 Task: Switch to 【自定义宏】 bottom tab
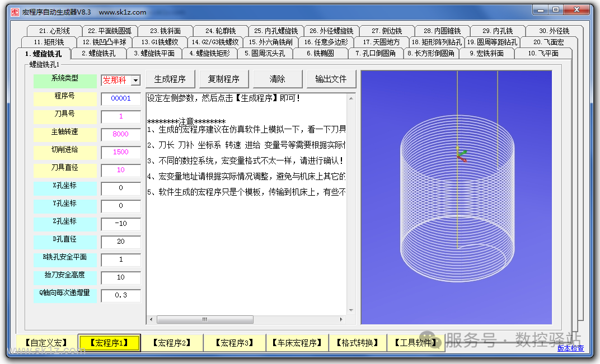[46, 343]
